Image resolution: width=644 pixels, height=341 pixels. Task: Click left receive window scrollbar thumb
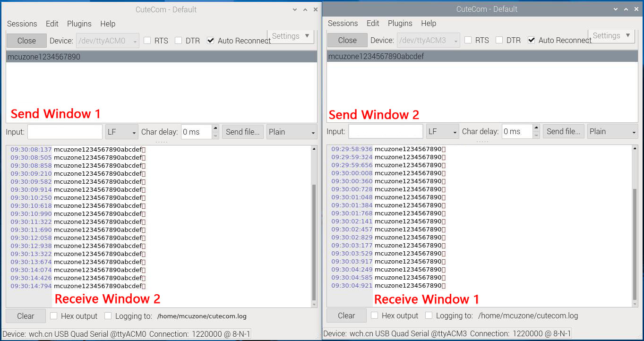pos(314,242)
